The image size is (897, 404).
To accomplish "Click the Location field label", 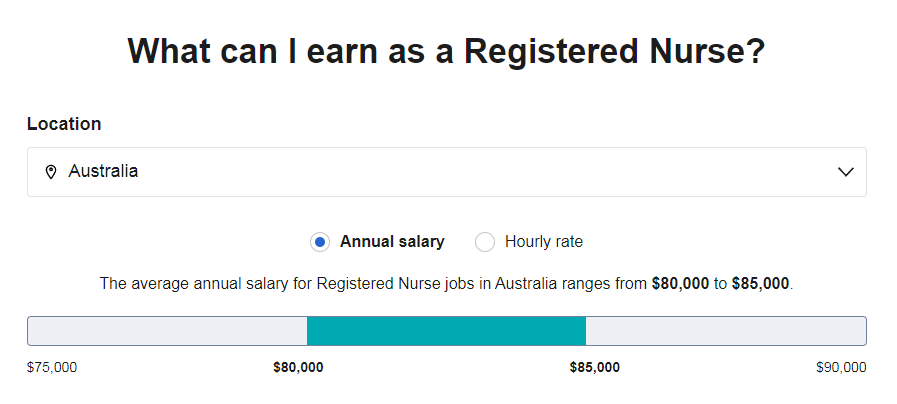I will click(64, 124).
